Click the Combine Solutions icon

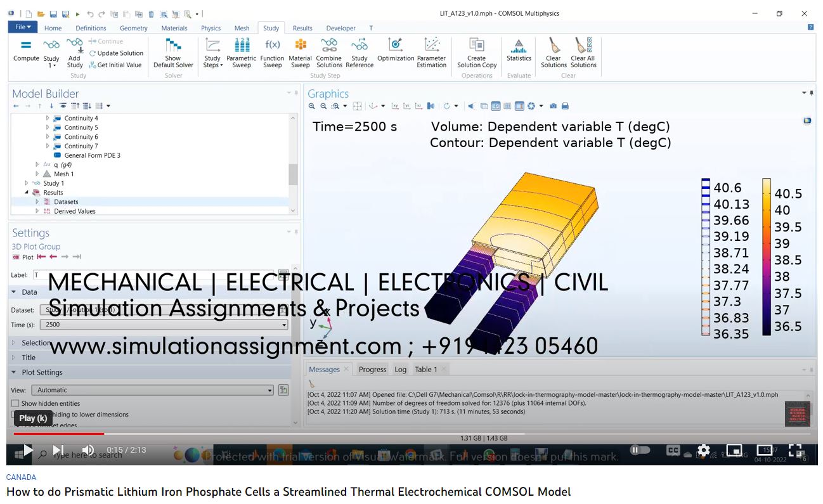[x=329, y=45]
